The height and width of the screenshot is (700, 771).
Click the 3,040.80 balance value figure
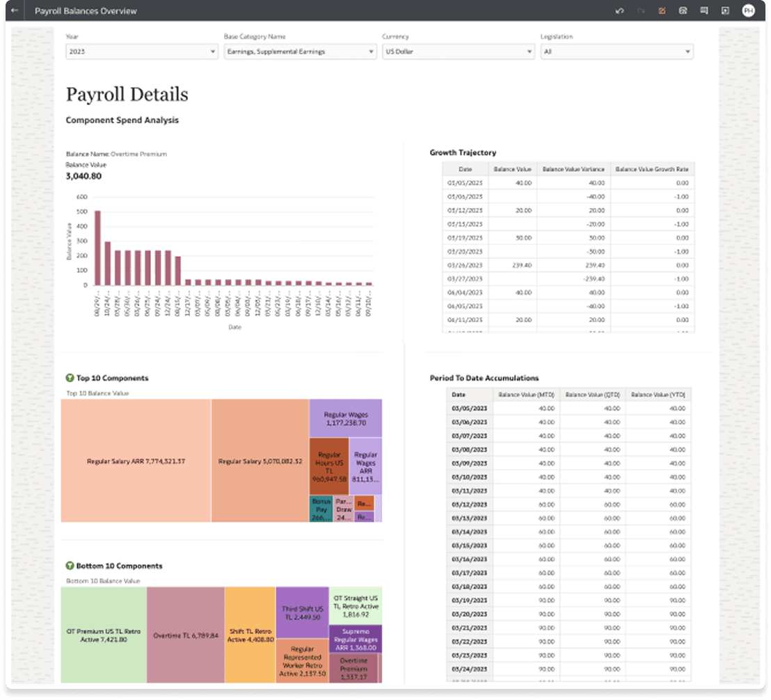click(x=84, y=176)
